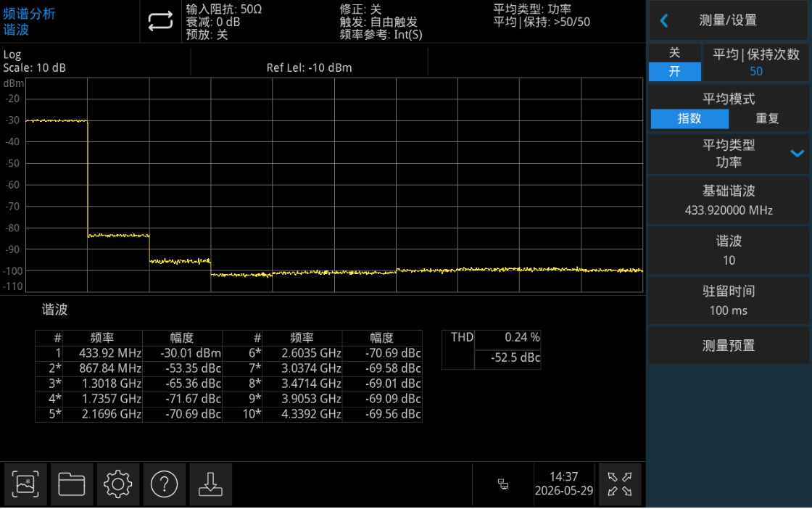Edit the 驻留时间 100 ms setting
The height and width of the screenshot is (509, 812).
pos(729,301)
